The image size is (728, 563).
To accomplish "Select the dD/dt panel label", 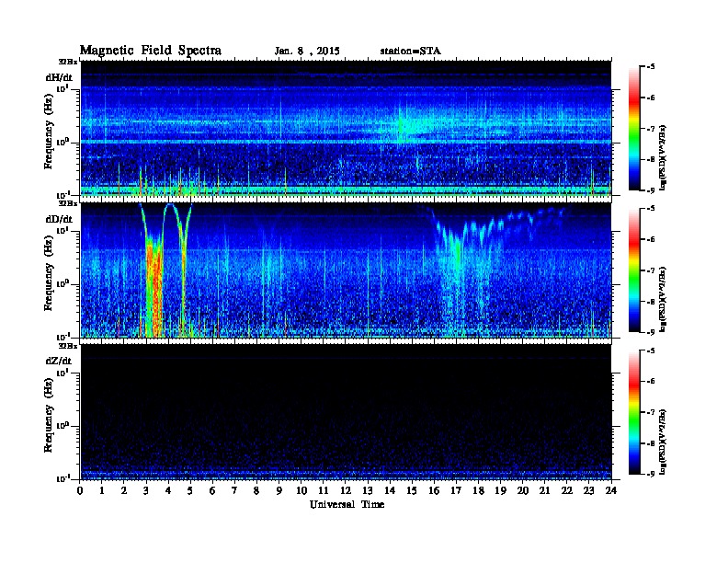I will click(59, 219).
